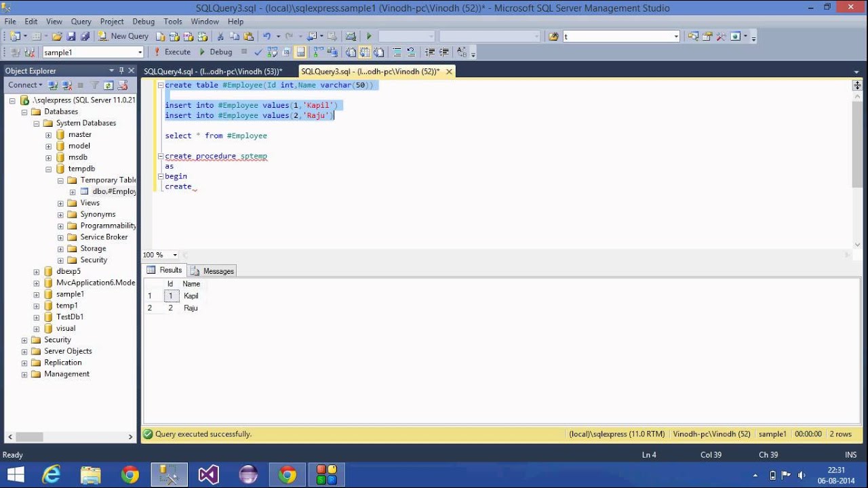Click the Debug button
Screen dimensions: 868x488
click(215, 52)
